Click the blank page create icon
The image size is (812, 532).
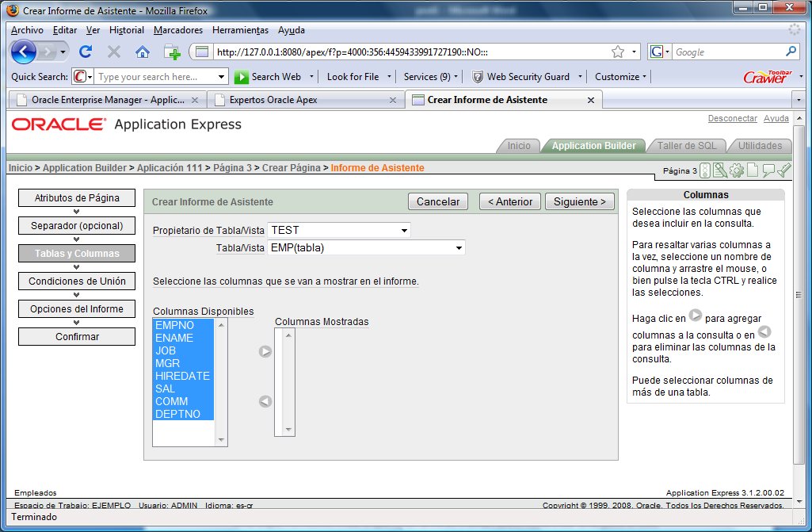click(753, 170)
